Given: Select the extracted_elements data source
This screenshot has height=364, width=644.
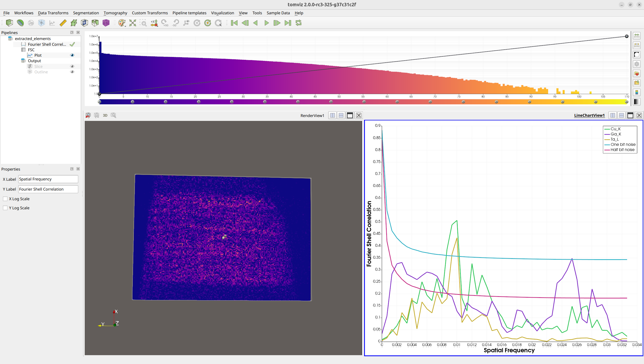Looking at the screenshot, I should (33, 38).
